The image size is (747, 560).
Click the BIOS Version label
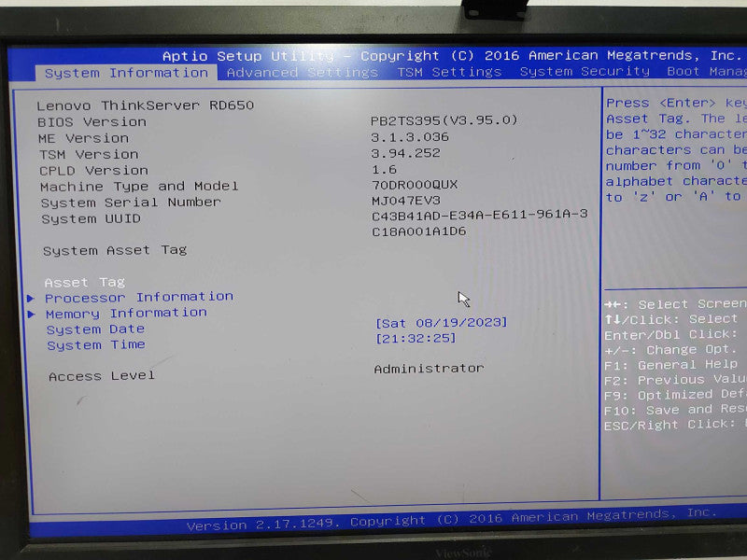92,122
